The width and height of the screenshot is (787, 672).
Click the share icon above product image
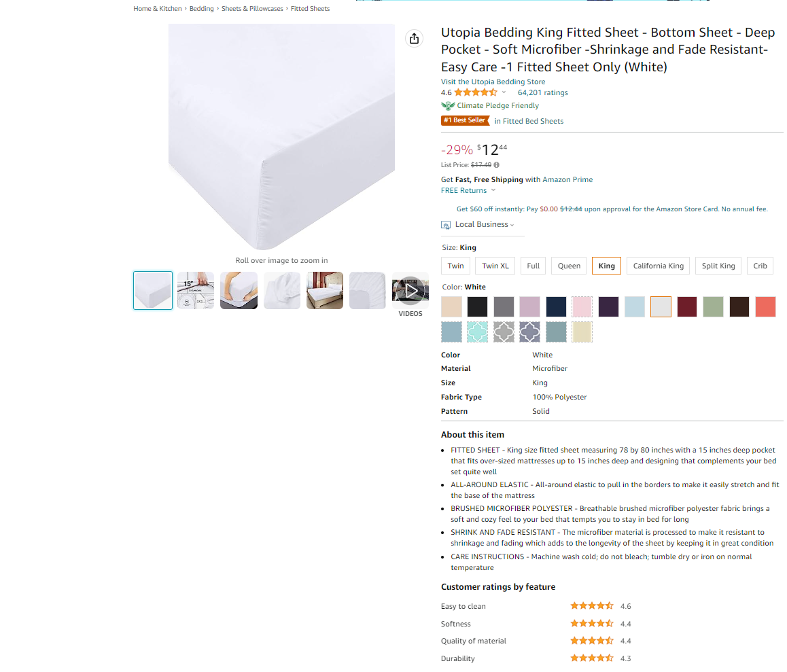coord(414,39)
